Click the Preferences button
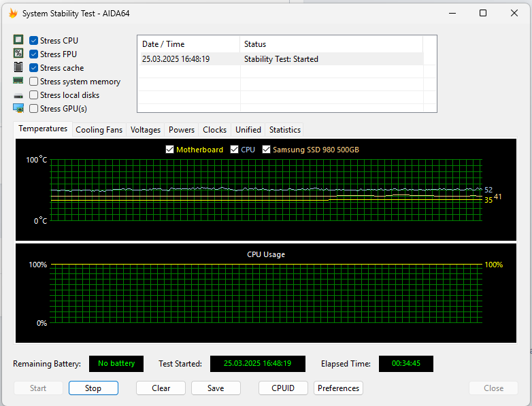 click(338, 388)
